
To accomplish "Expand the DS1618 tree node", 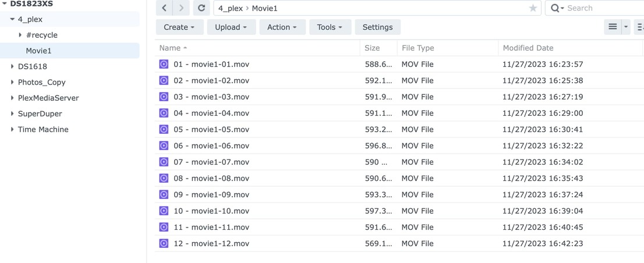I will click(12, 66).
